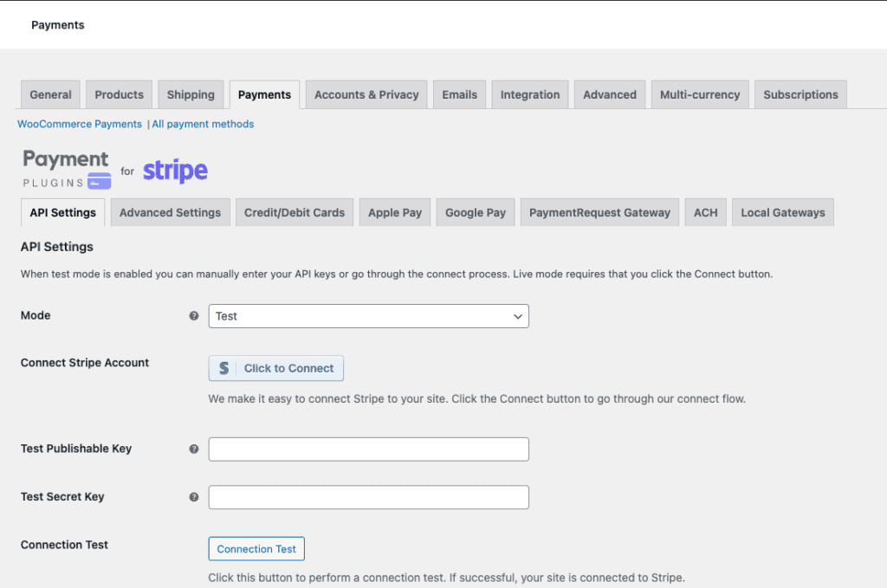Open the WooCommerce Payments link
The width and height of the screenshot is (887, 588).
pos(80,124)
